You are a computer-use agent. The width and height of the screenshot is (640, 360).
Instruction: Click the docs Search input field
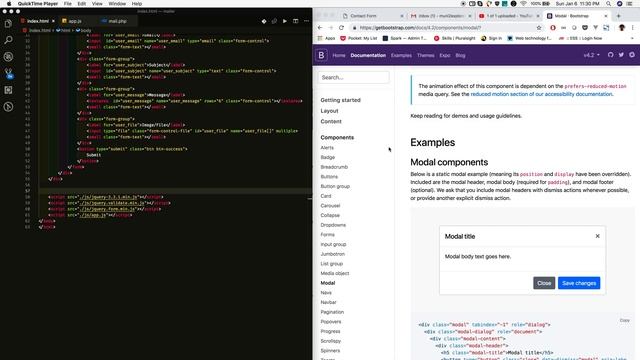click(353, 77)
